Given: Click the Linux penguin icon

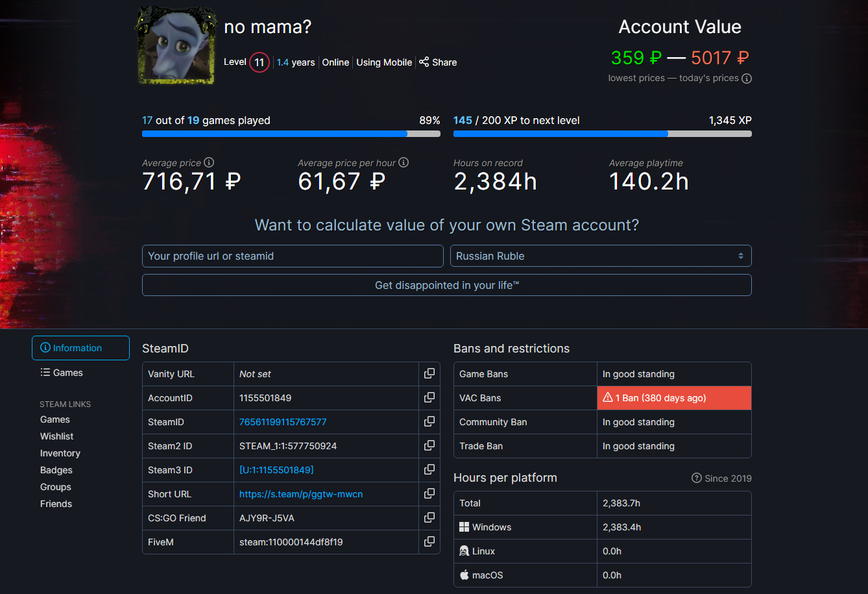Looking at the screenshot, I should (464, 551).
